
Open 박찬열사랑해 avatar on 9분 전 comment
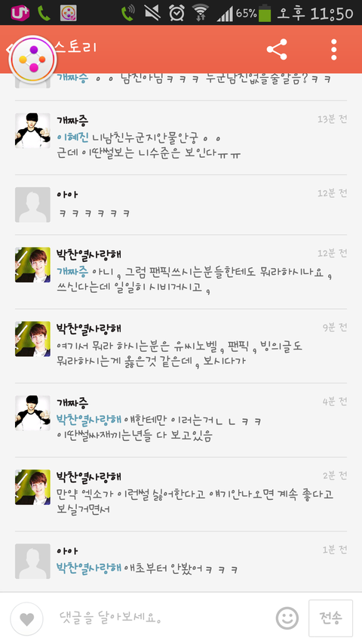click(x=33, y=339)
